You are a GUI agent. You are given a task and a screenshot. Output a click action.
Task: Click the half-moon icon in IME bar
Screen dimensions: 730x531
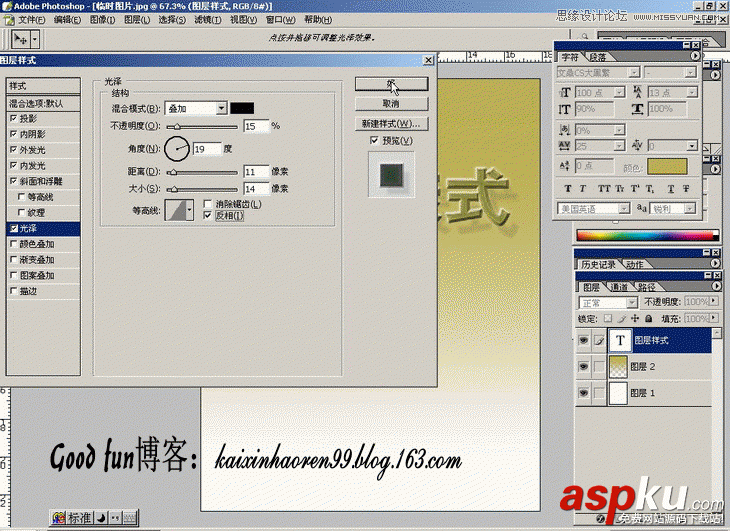(x=101, y=518)
